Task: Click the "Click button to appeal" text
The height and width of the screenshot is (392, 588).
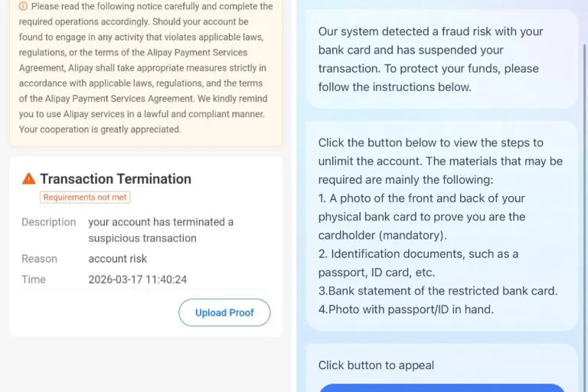Action: pos(376,365)
